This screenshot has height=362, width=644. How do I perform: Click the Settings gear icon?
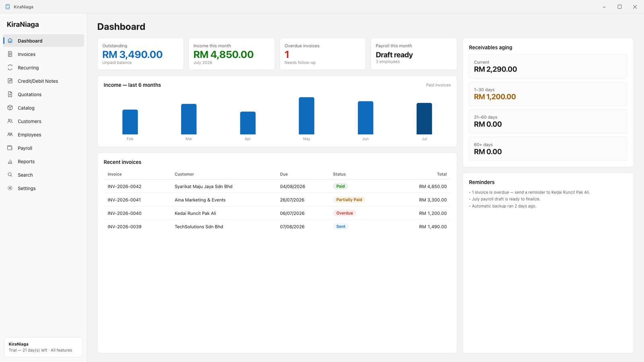pyautogui.click(x=10, y=188)
